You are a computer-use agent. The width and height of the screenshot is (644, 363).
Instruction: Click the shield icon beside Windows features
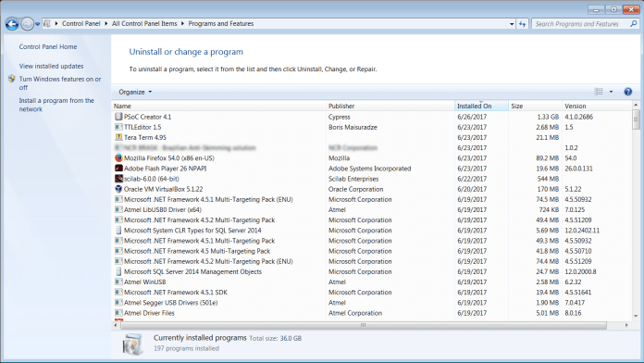(11, 79)
